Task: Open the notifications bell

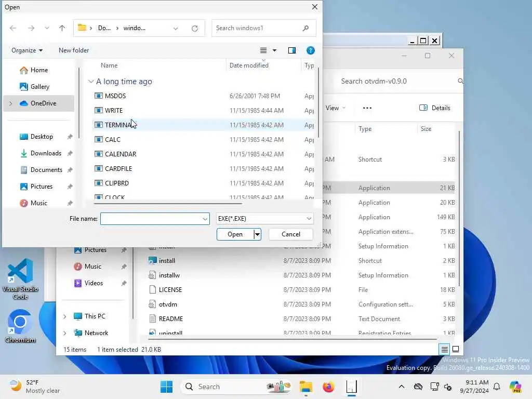Action: pyautogui.click(x=497, y=387)
